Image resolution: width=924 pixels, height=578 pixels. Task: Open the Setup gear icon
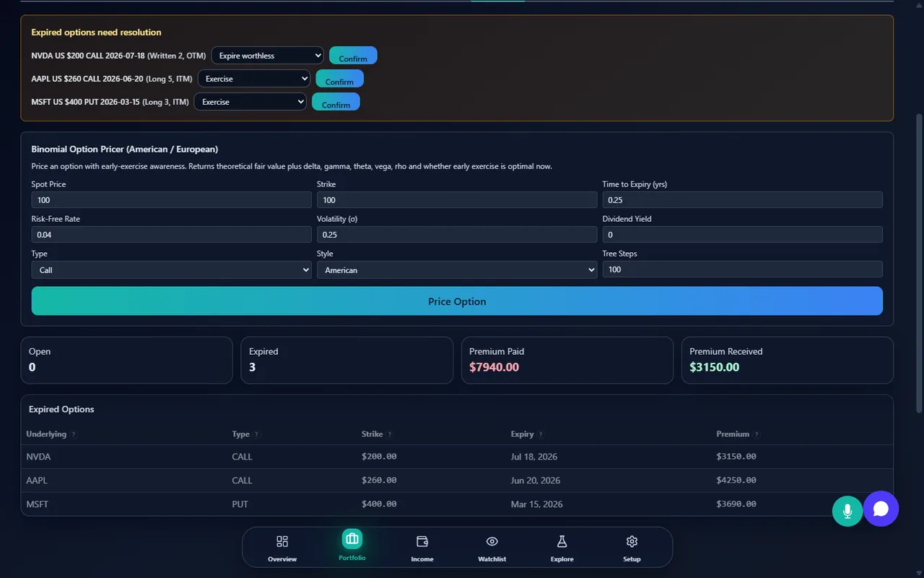[x=632, y=541]
